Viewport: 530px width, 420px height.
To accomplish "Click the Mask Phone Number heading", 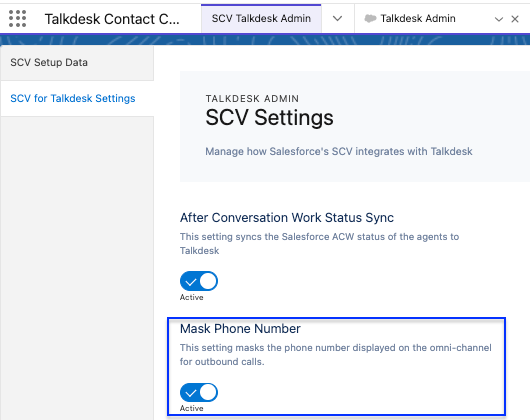I will click(240, 329).
